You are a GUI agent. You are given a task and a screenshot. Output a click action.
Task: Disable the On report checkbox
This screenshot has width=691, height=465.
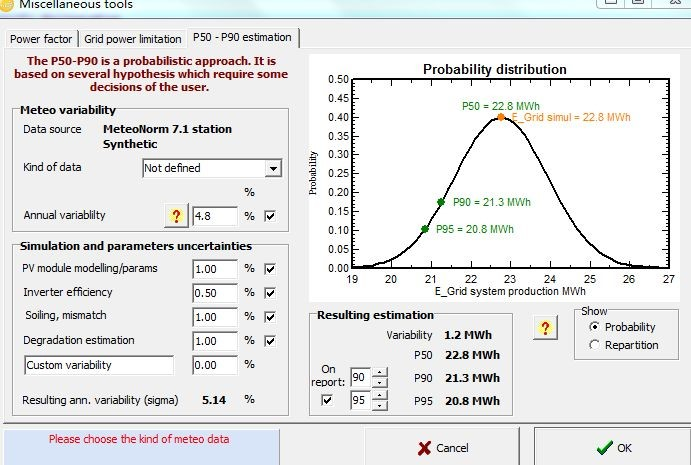(x=327, y=400)
